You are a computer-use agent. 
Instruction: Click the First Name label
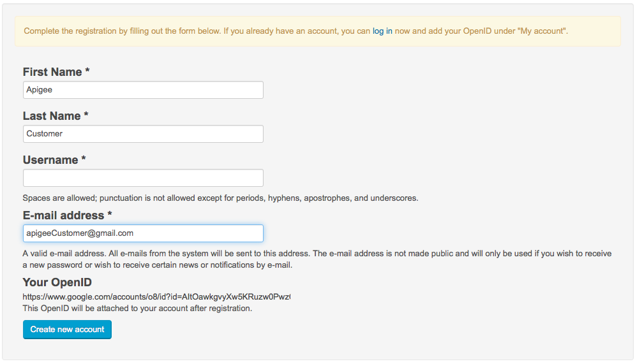[52, 72]
